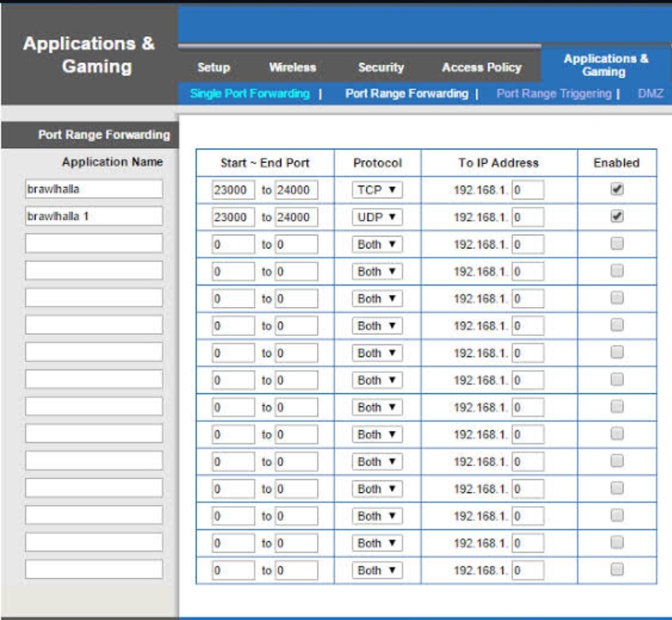This screenshot has width=672, height=620.
Task: Uncheck Enabled for brawlhalla 1 rule
Action: pyautogui.click(x=617, y=217)
